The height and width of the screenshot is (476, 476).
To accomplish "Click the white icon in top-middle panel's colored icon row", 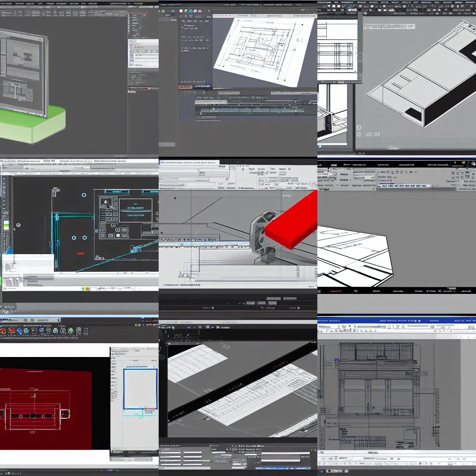I will (x=181, y=11).
